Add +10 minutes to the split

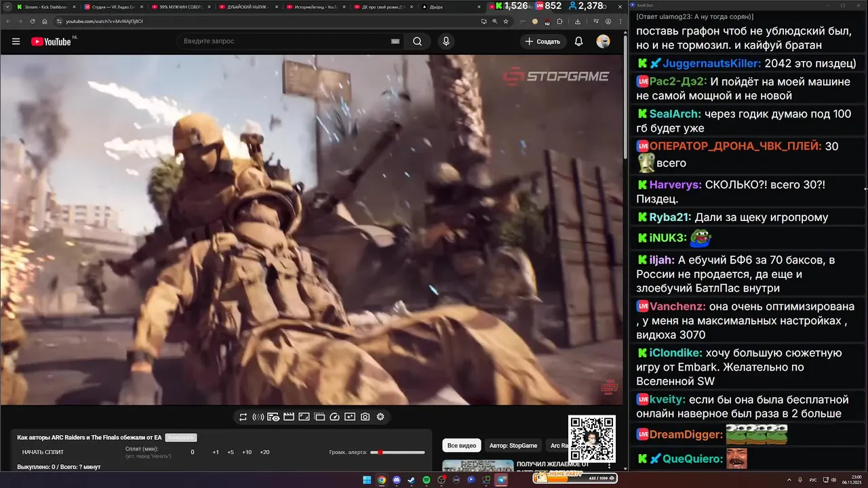(247, 452)
